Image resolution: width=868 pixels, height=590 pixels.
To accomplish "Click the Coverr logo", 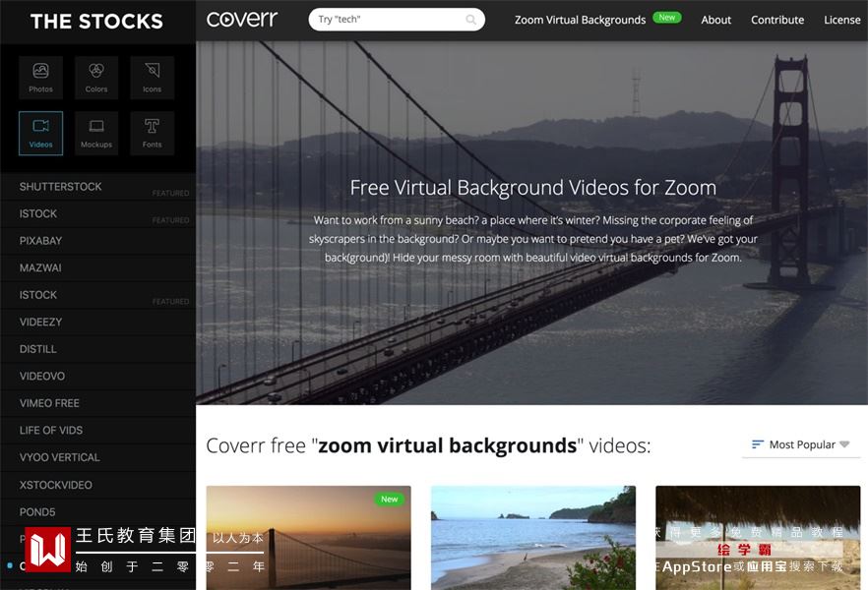I will [242, 20].
